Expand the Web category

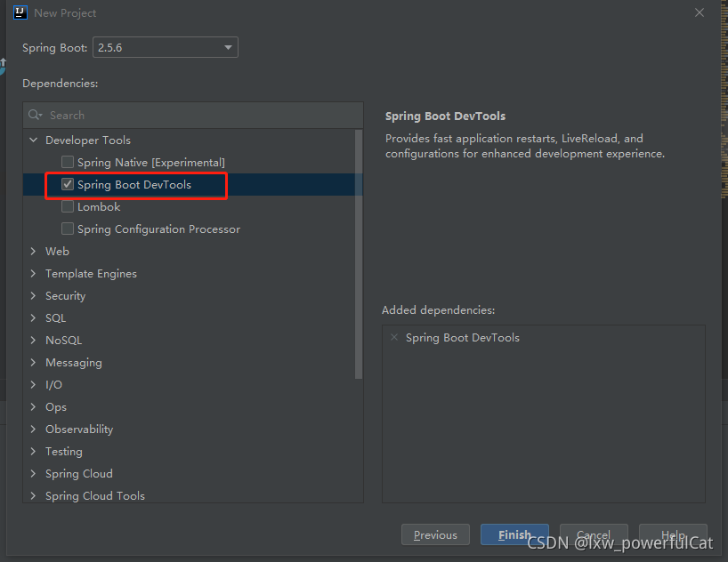pyautogui.click(x=34, y=251)
